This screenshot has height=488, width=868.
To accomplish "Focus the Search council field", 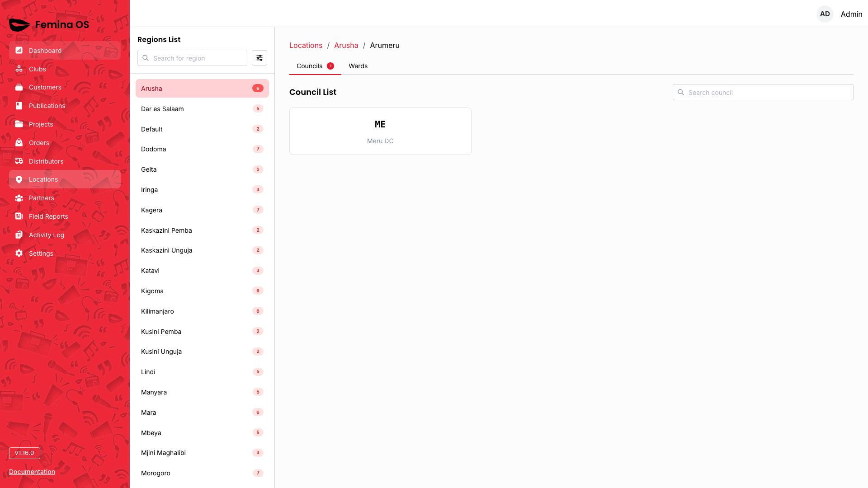I will click(763, 92).
